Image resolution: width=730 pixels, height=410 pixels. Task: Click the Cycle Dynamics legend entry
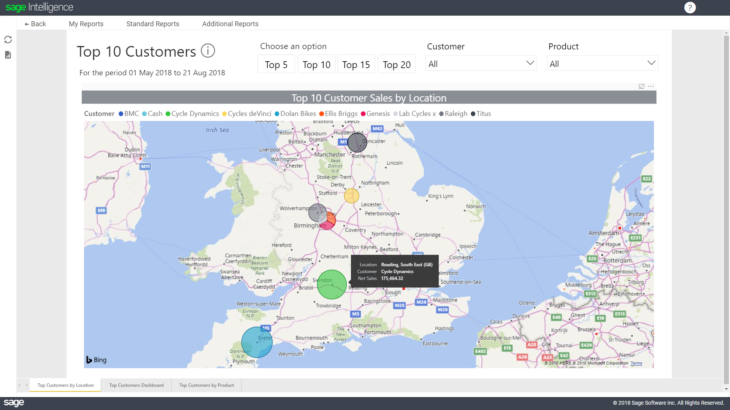click(x=192, y=114)
